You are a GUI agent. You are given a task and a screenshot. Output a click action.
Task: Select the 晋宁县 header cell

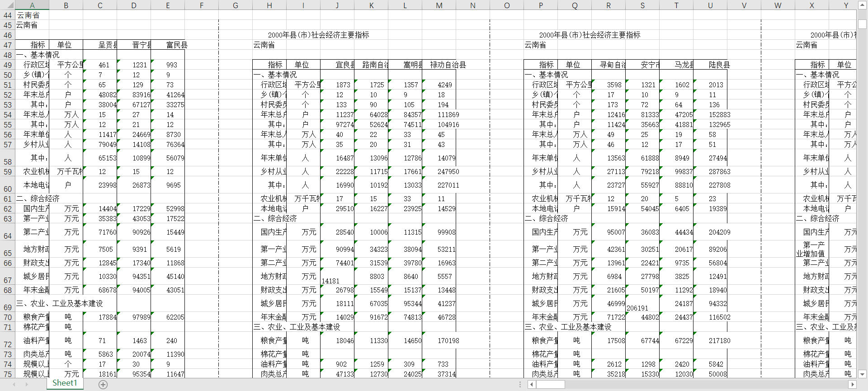click(134, 45)
